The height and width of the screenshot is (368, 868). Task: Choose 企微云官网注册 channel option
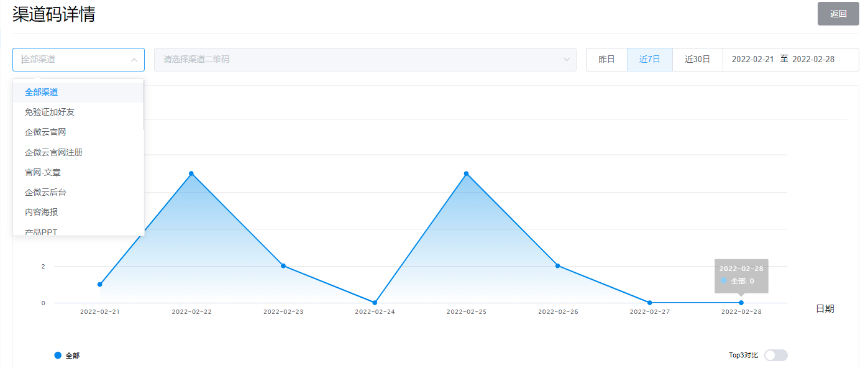(x=78, y=152)
